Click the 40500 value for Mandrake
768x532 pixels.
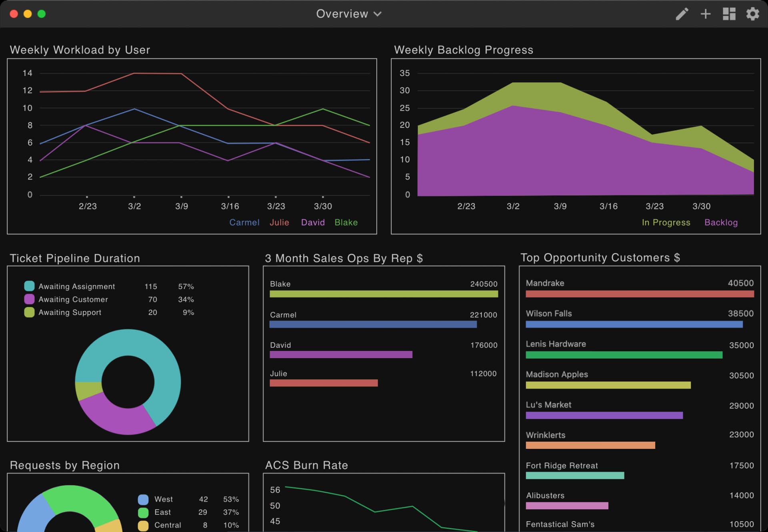[740, 283]
